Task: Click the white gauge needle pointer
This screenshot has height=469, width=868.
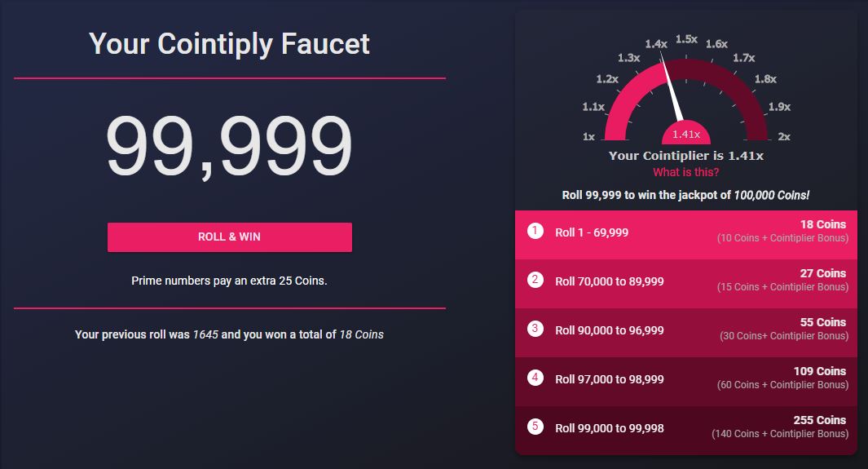Action: (x=672, y=87)
